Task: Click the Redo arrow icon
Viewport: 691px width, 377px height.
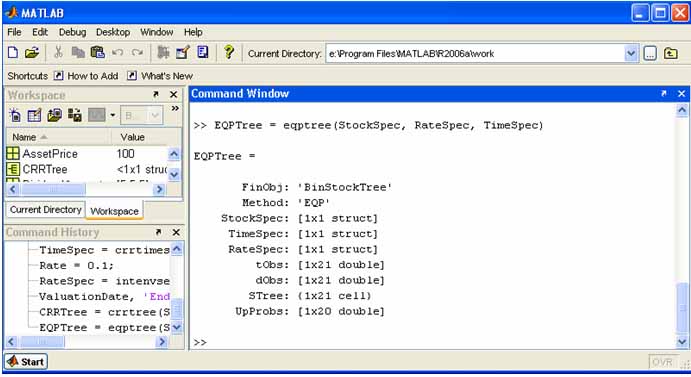Action: [x=137, y=53]
